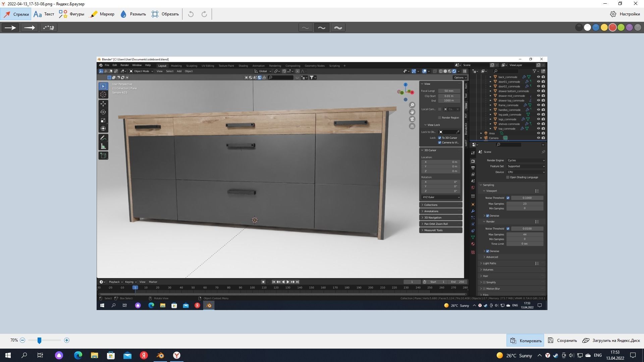Choose the medium line thickness
644x362 pixels.
click(x=321, y=27)
